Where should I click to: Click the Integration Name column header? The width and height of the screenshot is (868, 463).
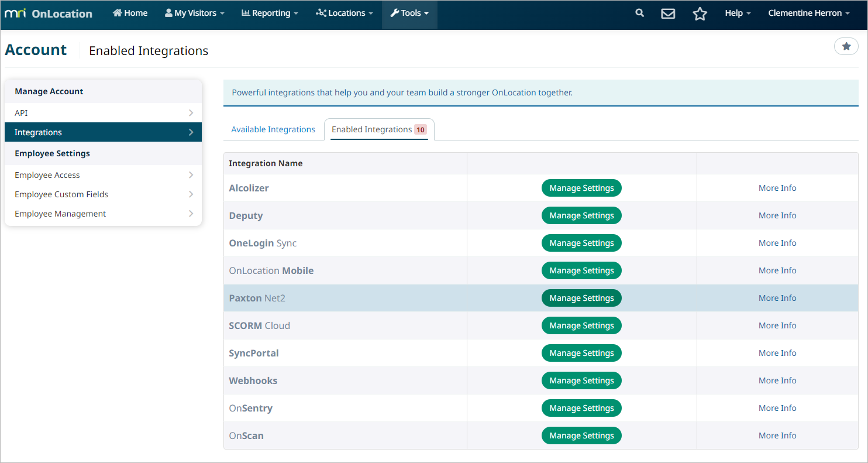tap(266, 163)
